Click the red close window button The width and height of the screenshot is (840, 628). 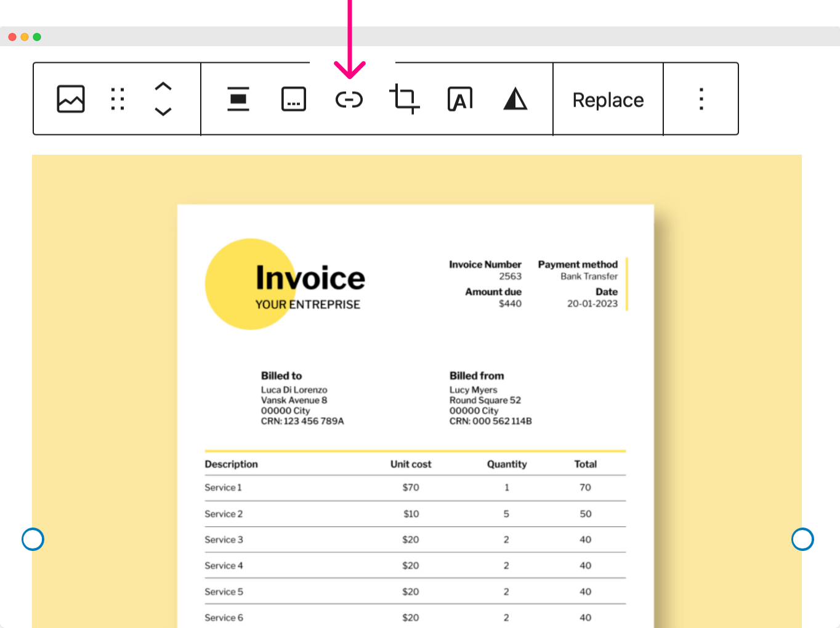coord(12,37)
